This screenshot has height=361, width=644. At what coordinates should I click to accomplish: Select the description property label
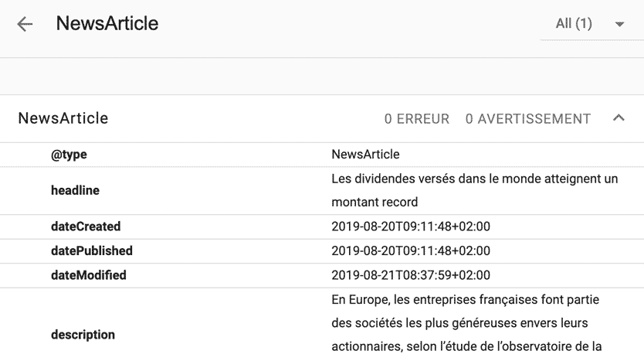83,335
